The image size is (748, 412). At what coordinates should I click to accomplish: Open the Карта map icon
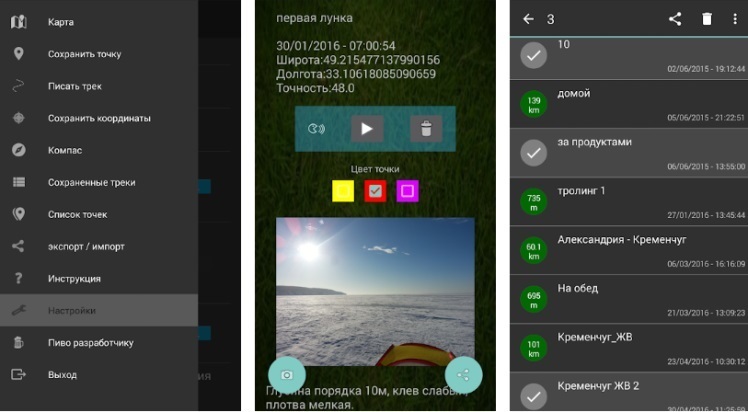point(19,22)
